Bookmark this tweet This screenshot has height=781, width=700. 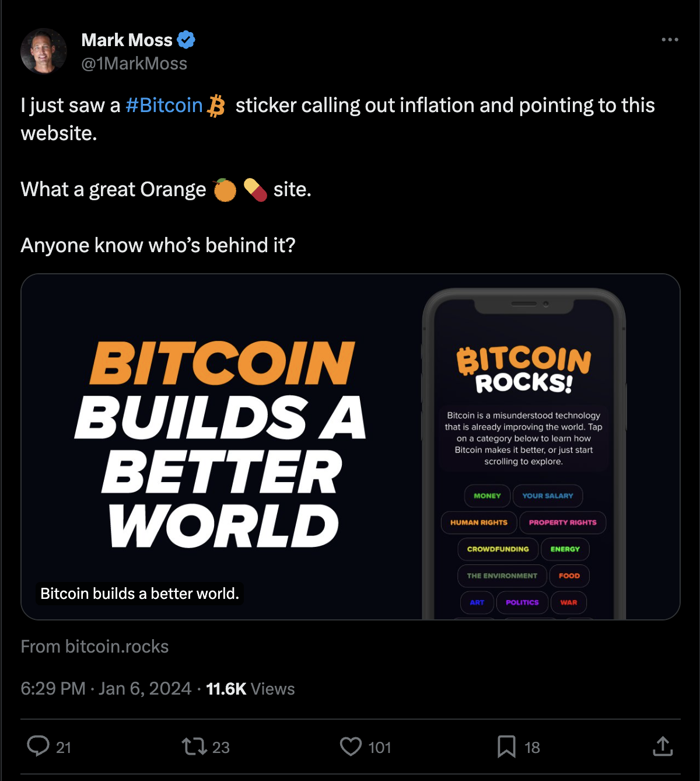pos(506,747)
